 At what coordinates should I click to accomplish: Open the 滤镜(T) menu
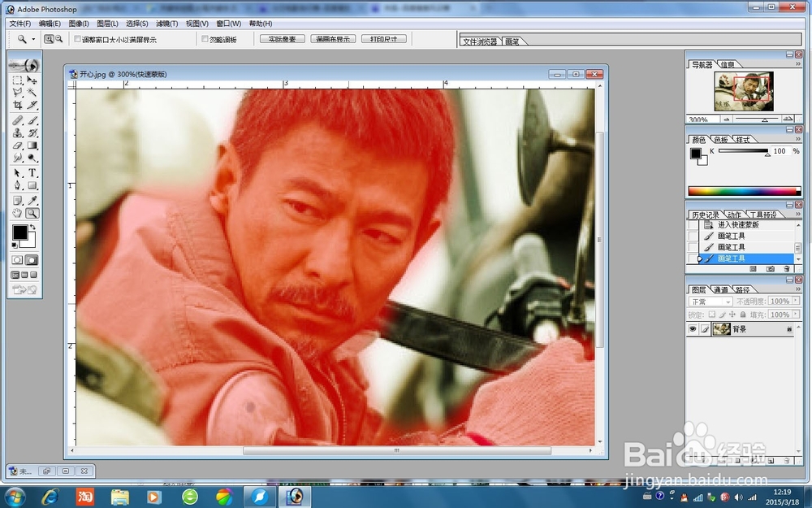pyautogui.click(x=166, y=24)
